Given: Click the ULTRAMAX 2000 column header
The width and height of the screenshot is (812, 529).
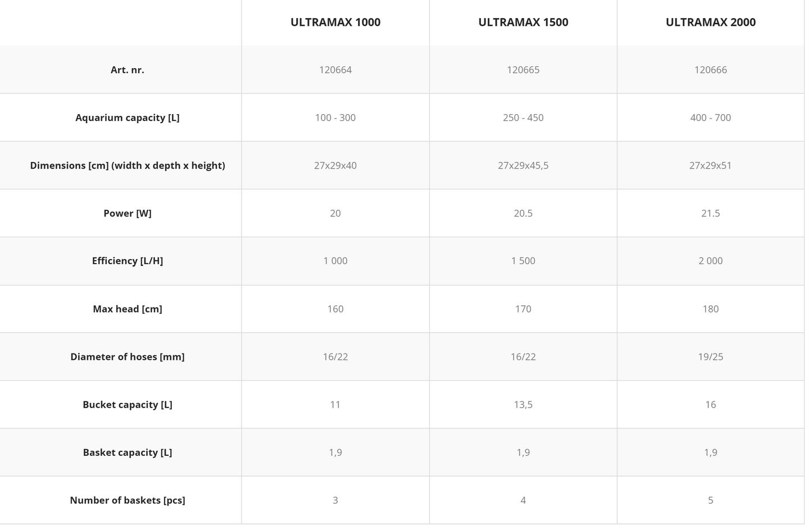Looking at the screenshot, I should 710,22.
